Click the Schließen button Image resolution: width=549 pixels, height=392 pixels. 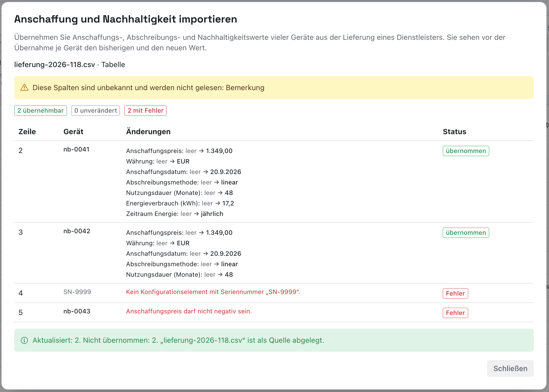[510, 368]
